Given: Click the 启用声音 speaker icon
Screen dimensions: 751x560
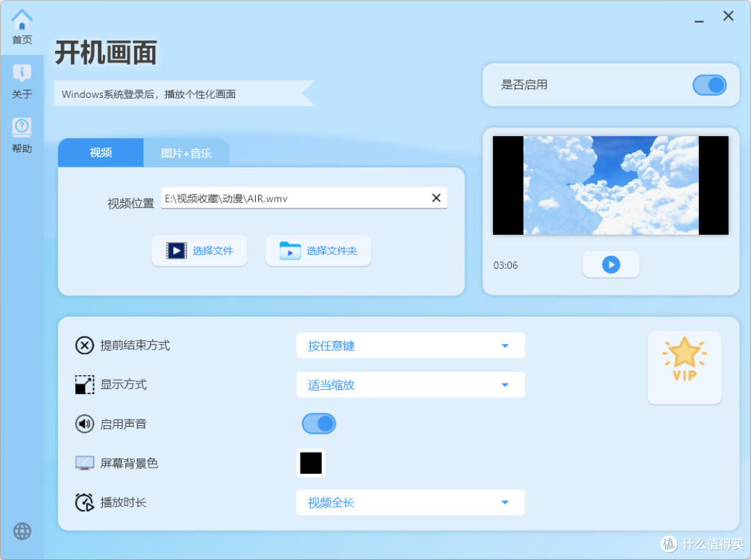Looking at the screenshot, I should (x=84, y=424).
